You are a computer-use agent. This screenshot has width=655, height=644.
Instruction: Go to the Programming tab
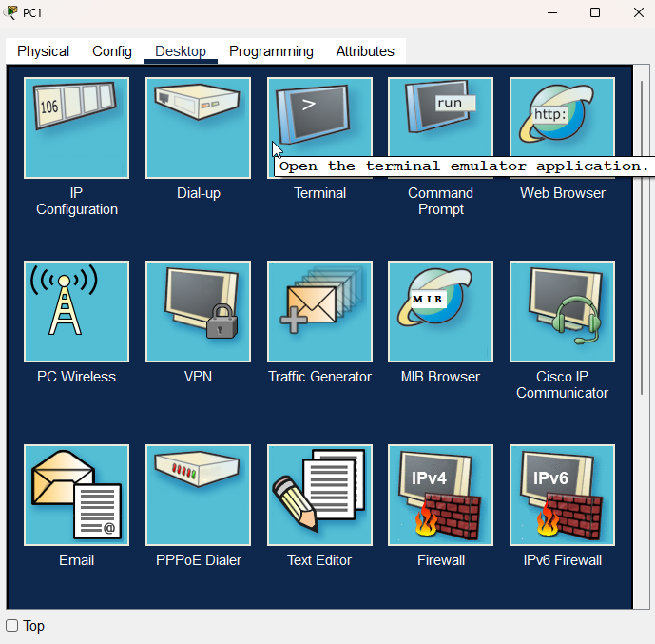tap(271, 51)
